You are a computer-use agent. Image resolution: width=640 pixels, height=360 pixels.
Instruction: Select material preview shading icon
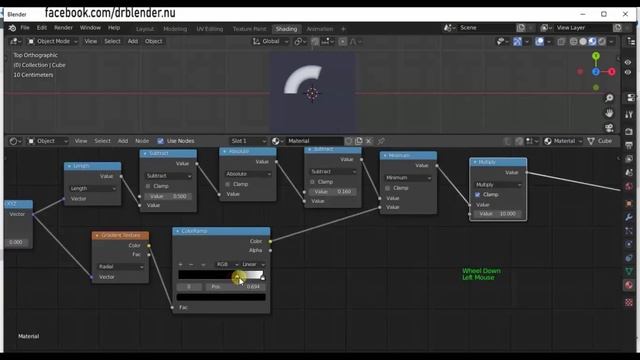pyautogui.click(x=592, y=41)
